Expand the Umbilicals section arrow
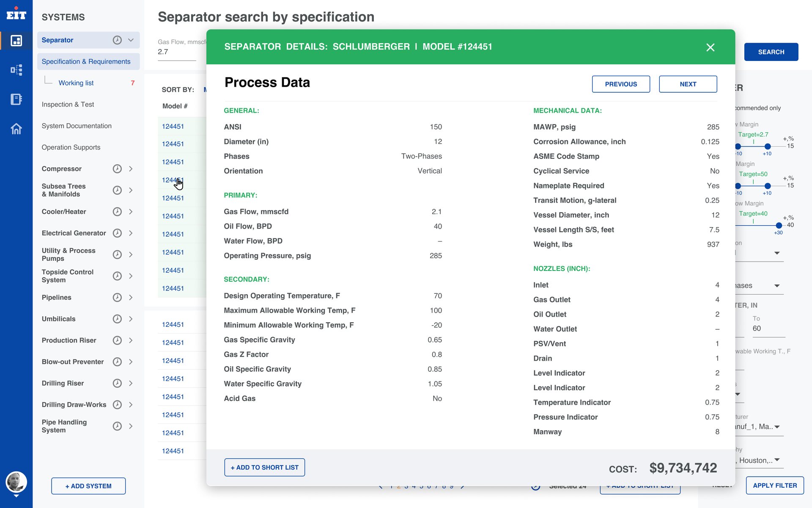The width and height of the screenshot is (812, 508). click(131, 319)
